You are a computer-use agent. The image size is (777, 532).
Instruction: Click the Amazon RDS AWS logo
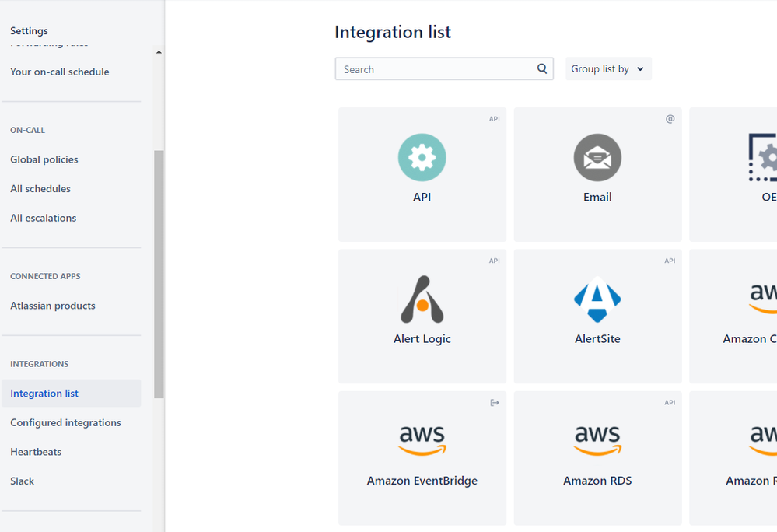coord(597,440)
